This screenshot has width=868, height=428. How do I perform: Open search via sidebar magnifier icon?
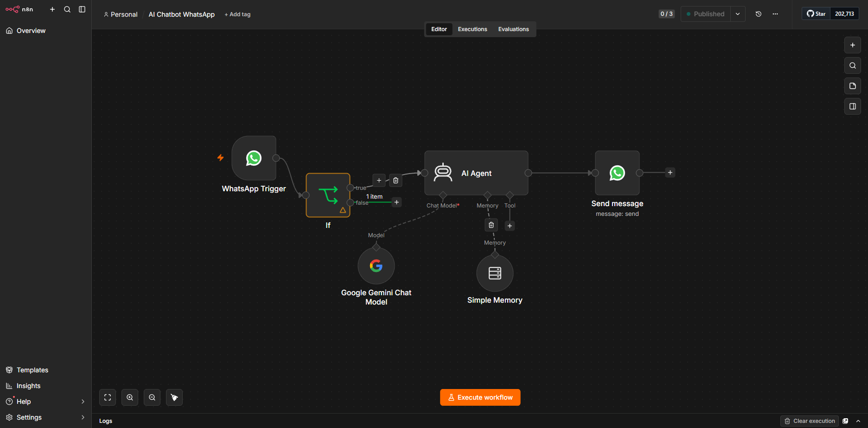click(67, 9)
